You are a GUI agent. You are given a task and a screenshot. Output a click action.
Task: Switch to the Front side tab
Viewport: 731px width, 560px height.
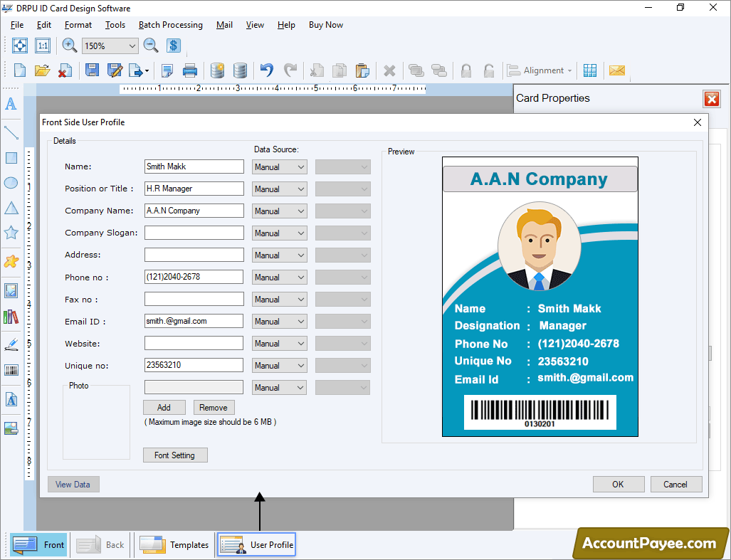click(38, 544)
